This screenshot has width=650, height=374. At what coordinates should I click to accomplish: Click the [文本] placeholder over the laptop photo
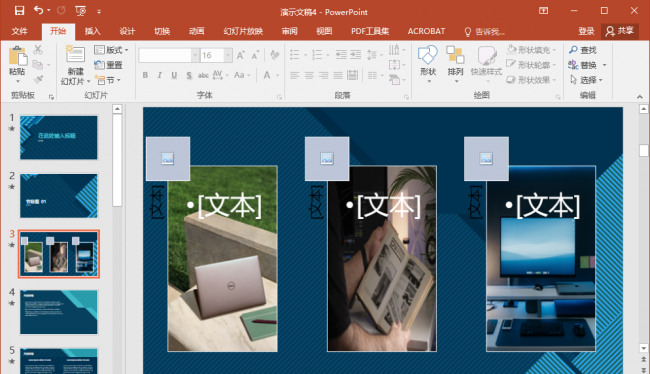tap(224, 205)
